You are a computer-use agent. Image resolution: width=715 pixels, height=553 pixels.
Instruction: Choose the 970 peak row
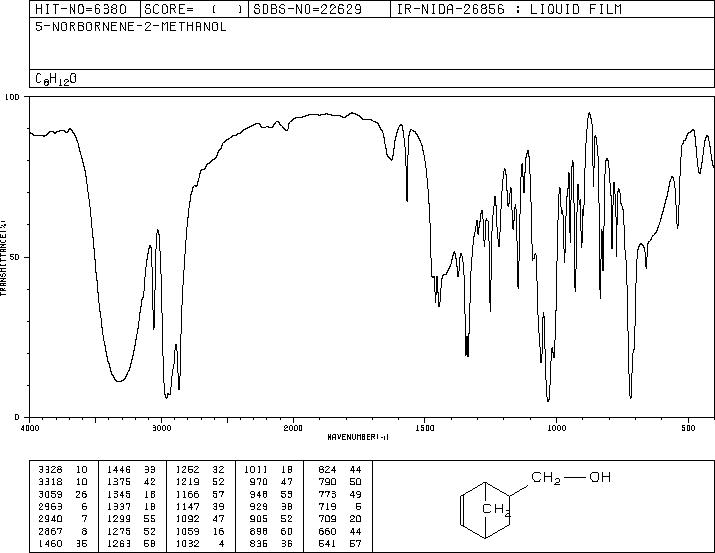tap(269, 481)
